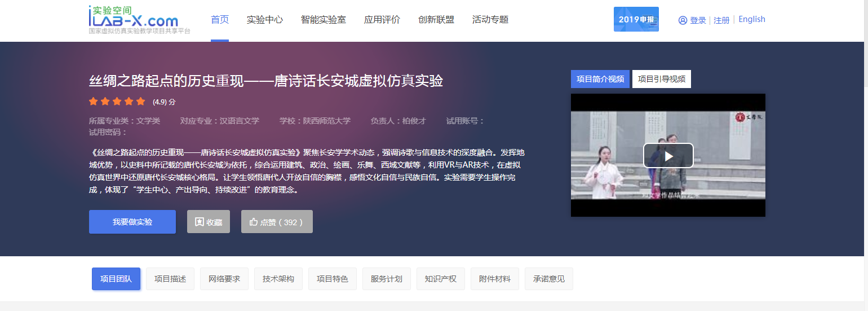868x311 pixels.
Task: Like the project with 点赞 button
Action: point(277,222)
